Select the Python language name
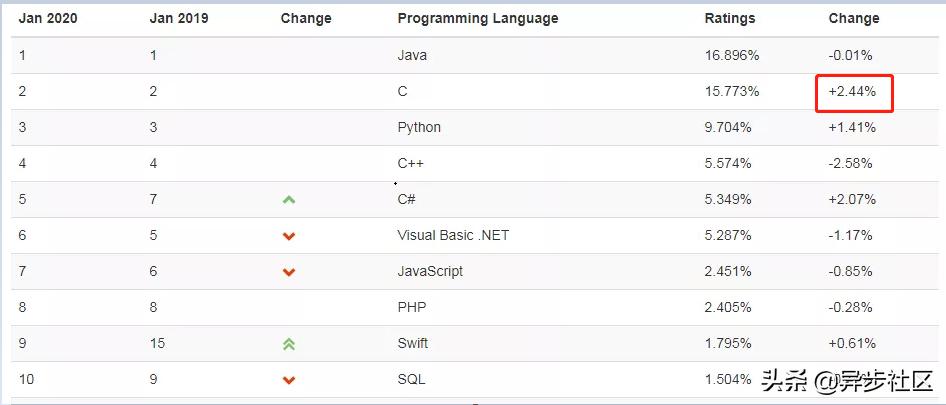Screen dimensions: 946x405 419,127
